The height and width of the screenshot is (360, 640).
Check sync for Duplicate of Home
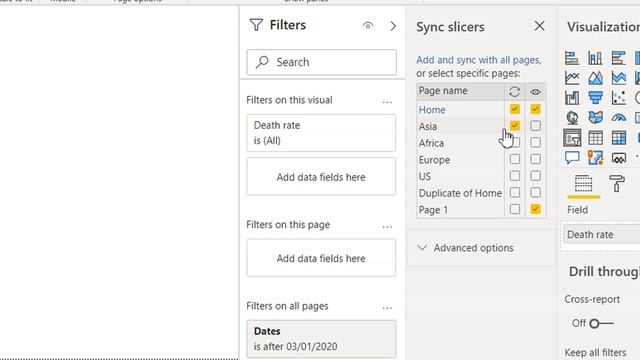coord(514,192)
